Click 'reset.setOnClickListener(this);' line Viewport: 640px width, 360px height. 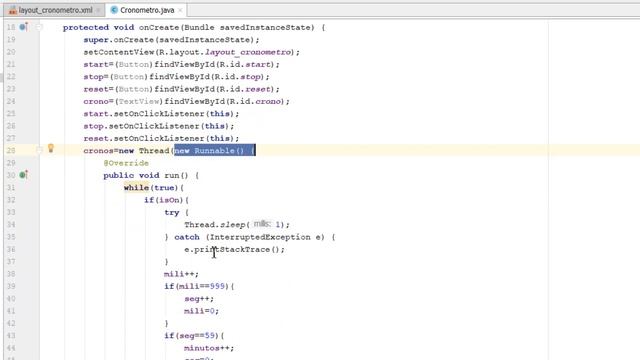[161, 138]
